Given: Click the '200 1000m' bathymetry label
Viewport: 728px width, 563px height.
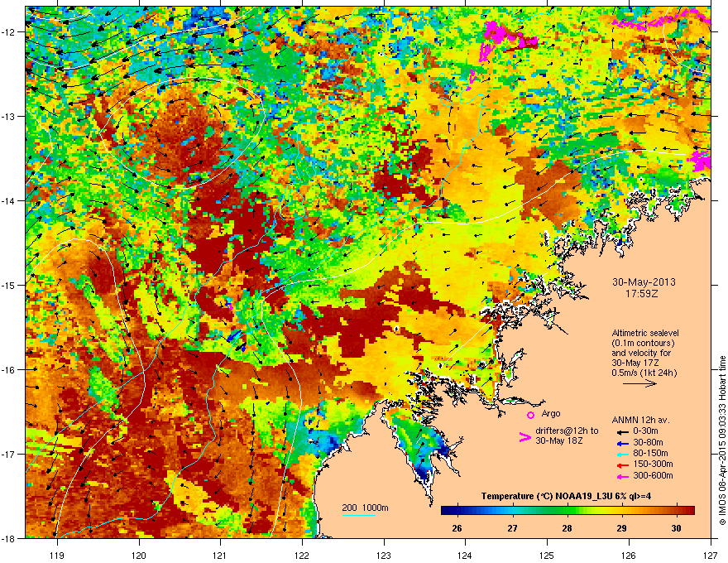Looking at the screenshot, I should coord(365,508).
